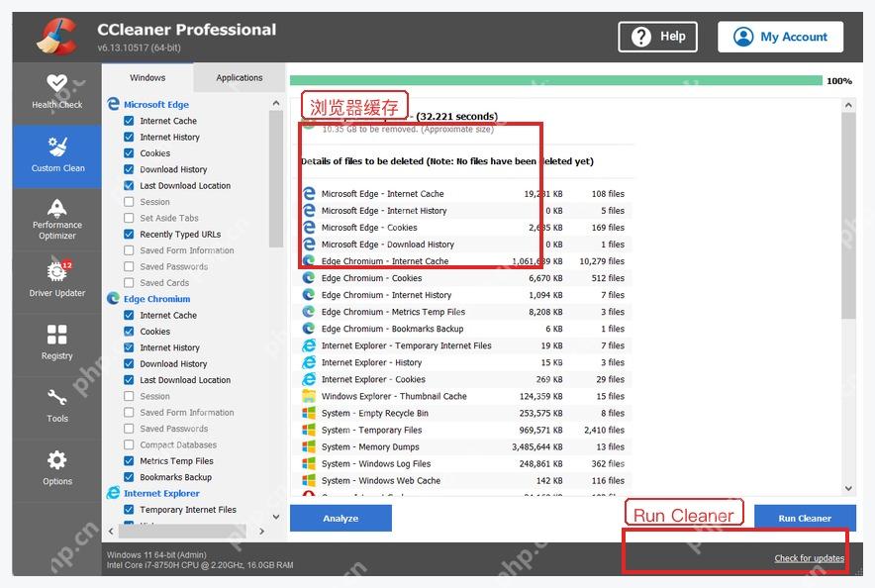
Task: Click icon of Microsoft Edge - Internet Cache row
Action: coord(309,193)
